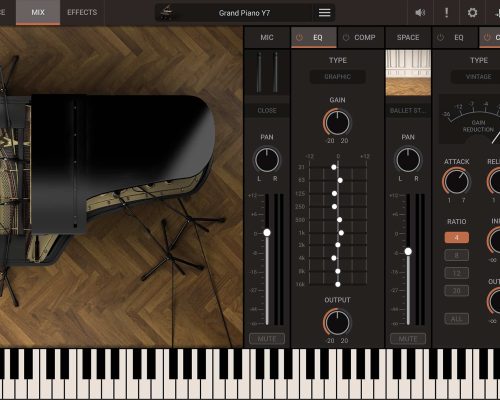Click the 63 Hz EQ band handle

point(340,180)
